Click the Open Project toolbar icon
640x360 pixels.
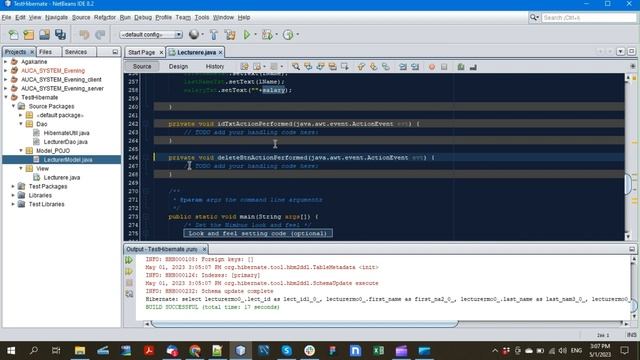pyautogui.click(x=44, y=35)
